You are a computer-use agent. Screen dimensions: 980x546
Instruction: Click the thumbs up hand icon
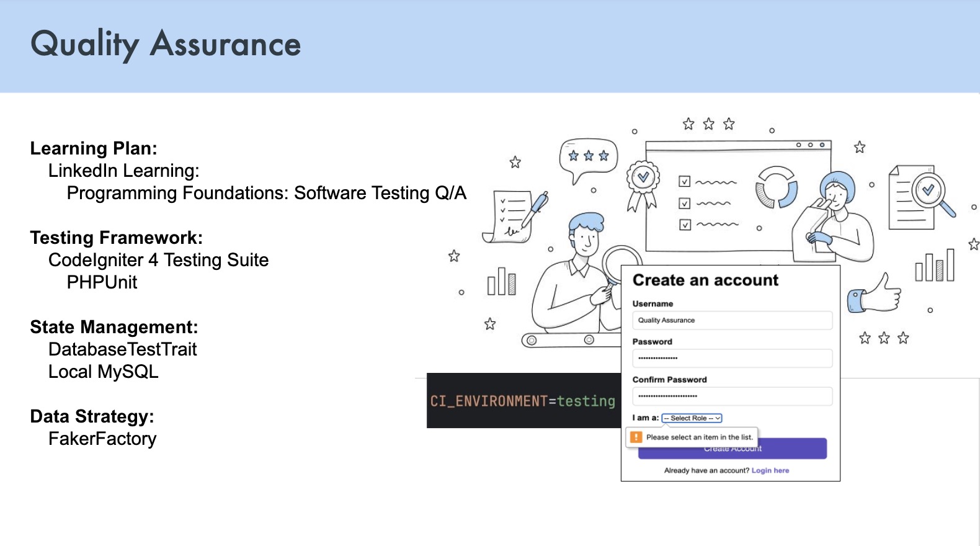(x=875, y=295)
